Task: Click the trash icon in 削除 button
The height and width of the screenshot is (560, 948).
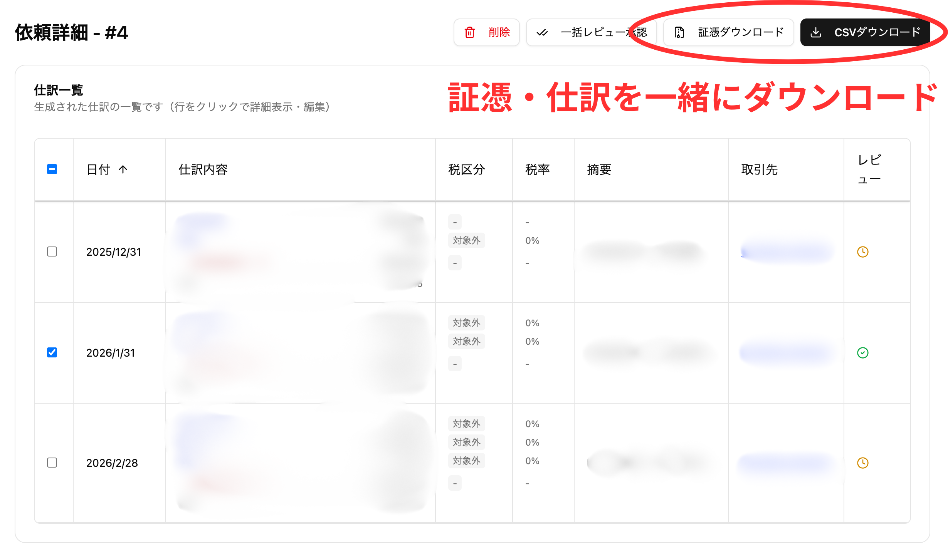Action: (469, 32)
